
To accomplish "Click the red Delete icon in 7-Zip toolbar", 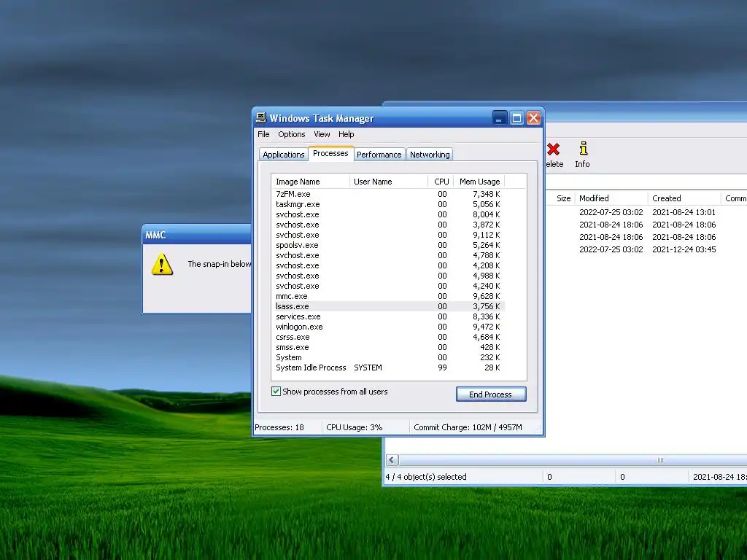I will [553, 149].
